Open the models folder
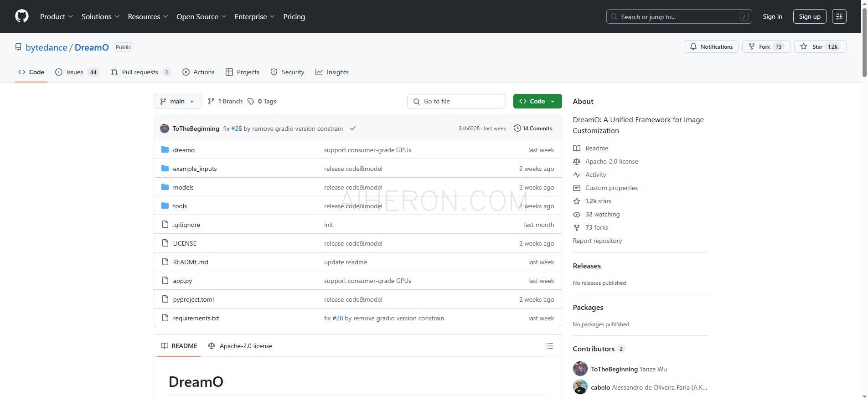868x401 pixels. point(183,187)
